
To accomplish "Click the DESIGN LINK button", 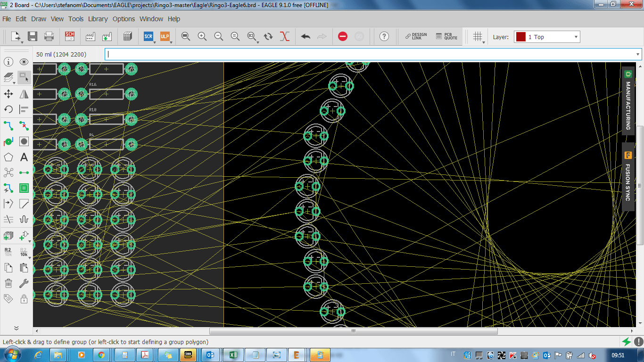I will point(416,36).
